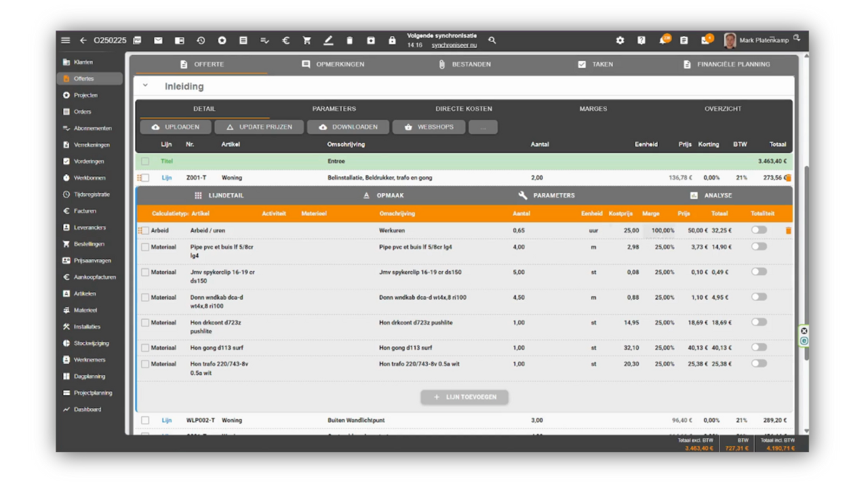Click the WEBSHOPS button
868x488 pixels.
coord(429,127)
